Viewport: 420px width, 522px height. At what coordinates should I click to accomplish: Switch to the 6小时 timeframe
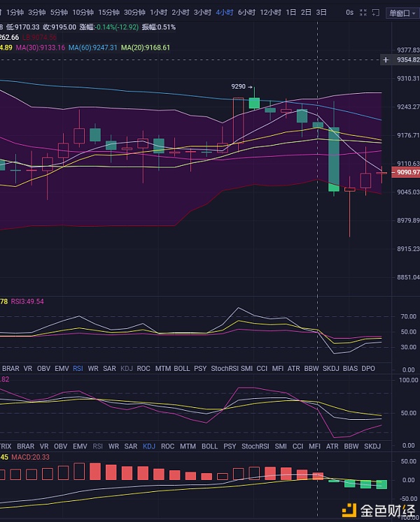tap(246, 13)
